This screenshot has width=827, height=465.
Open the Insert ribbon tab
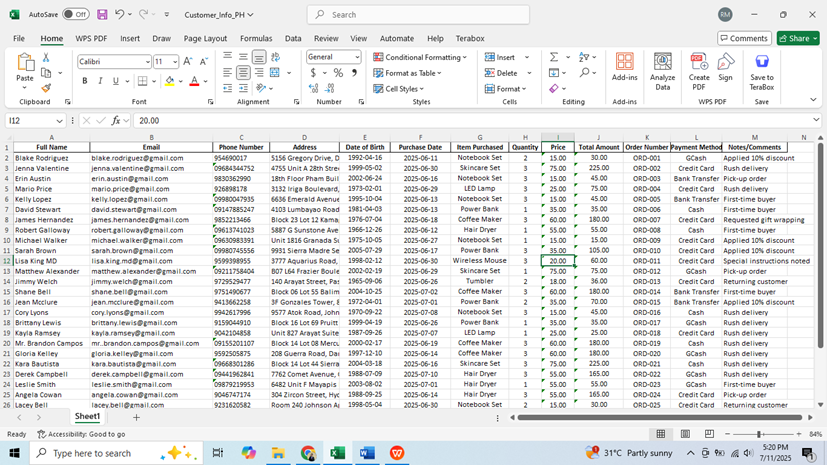pyautogui.click(x=130, y=38)
